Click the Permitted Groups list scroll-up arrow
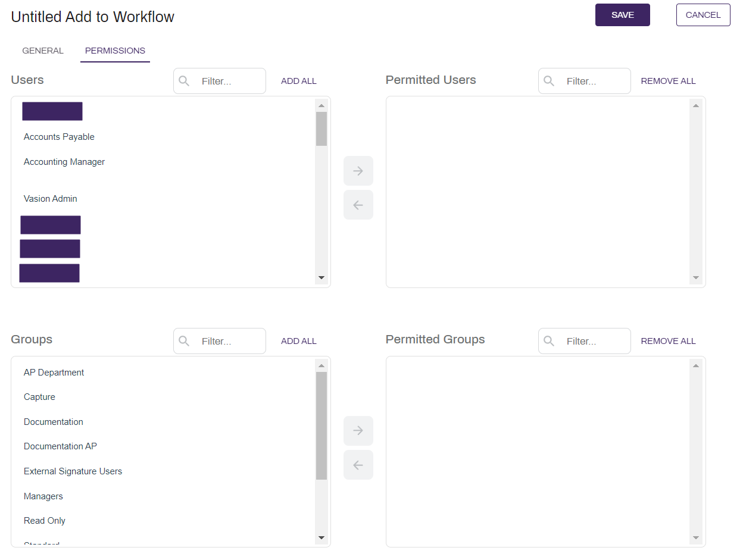Image resolution: width=743 pixels, height=560 pixels. (x=695, y=365)
